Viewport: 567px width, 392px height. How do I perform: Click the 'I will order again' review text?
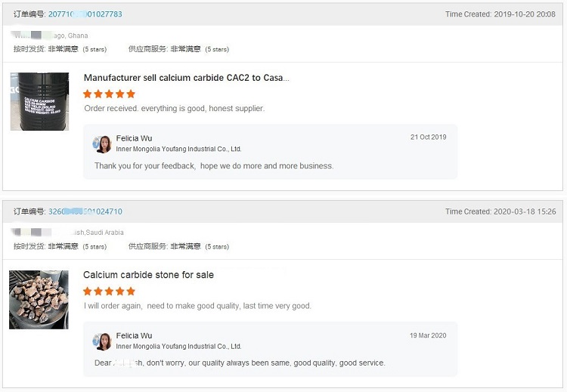[x=197, y=306]
